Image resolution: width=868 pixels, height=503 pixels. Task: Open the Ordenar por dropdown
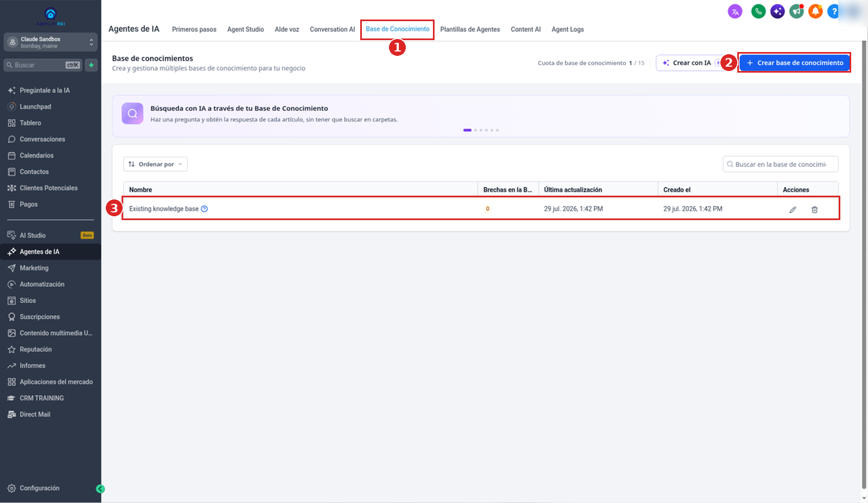click(x=156, y=164)
